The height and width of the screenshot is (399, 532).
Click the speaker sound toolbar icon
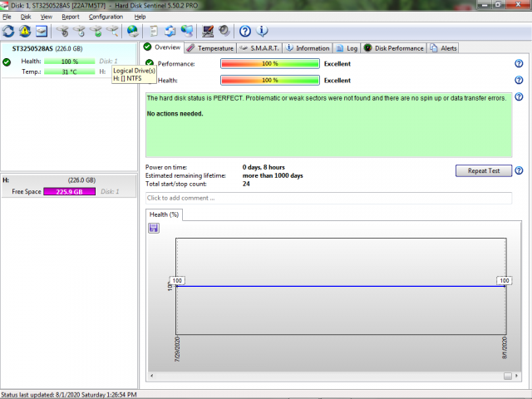click(224, 32)
